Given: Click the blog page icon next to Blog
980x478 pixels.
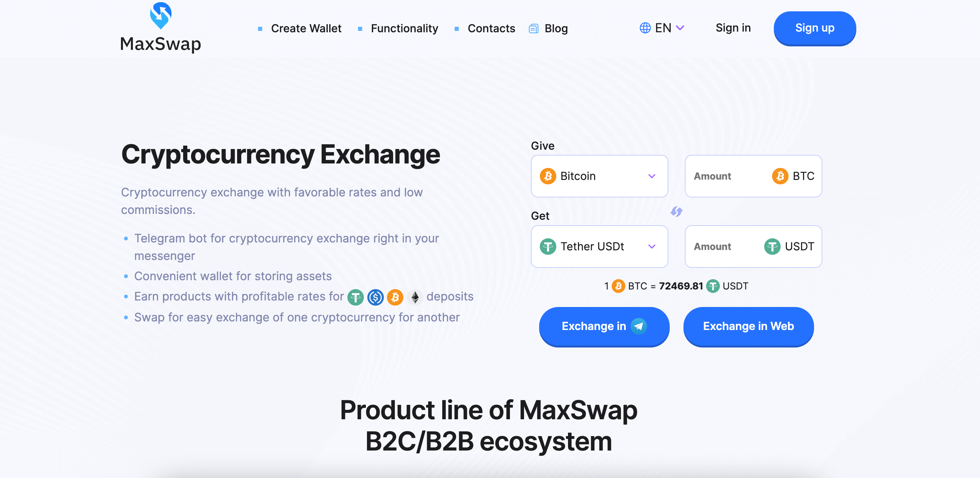Looking at the screenshot, I should [x=534, y=27].
